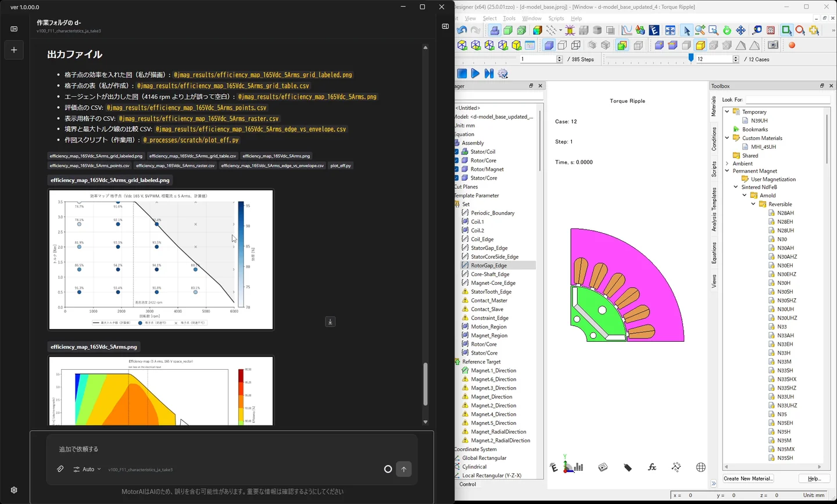Toggle the Rotor/Core checkbox under Assembly
The image size is (837, 504).
pyautogui.click(x=457, y=160)
